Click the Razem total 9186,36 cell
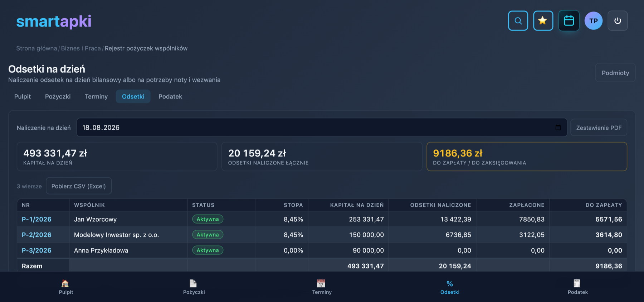This screenshot has width=644, height=302. [588, 266]
